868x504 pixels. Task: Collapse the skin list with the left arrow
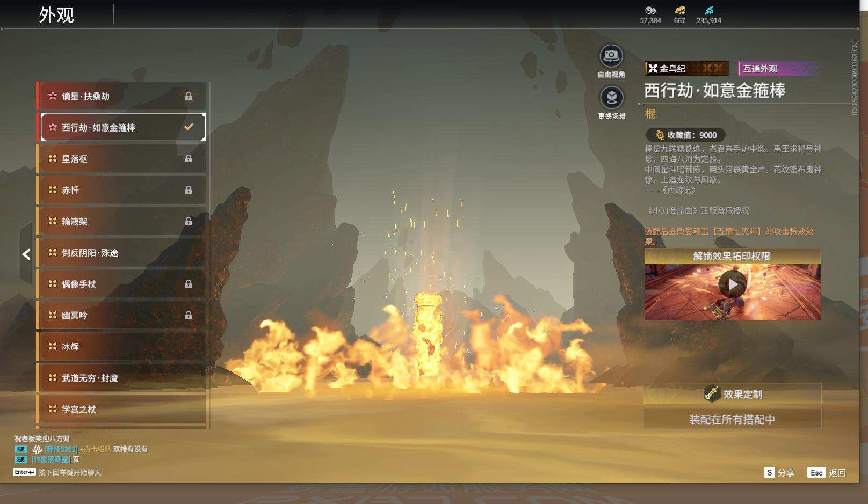(x=26, y=254)
